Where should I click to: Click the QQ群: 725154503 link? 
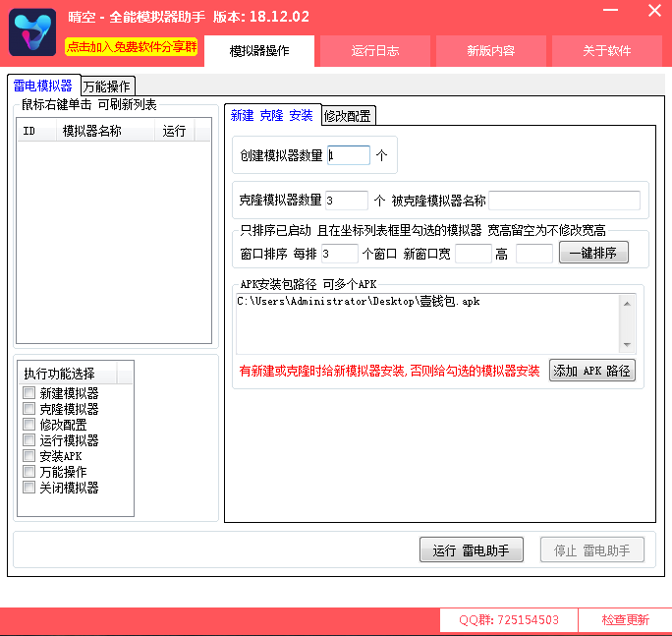coord(509,619)
